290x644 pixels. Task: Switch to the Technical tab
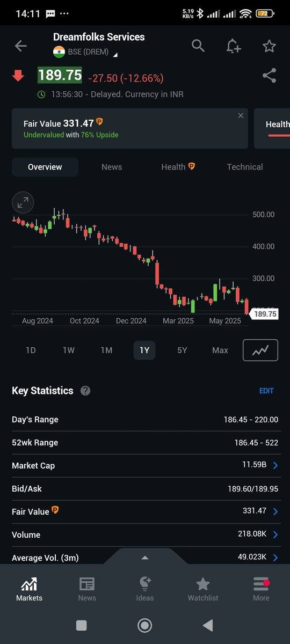coord(245,167)
